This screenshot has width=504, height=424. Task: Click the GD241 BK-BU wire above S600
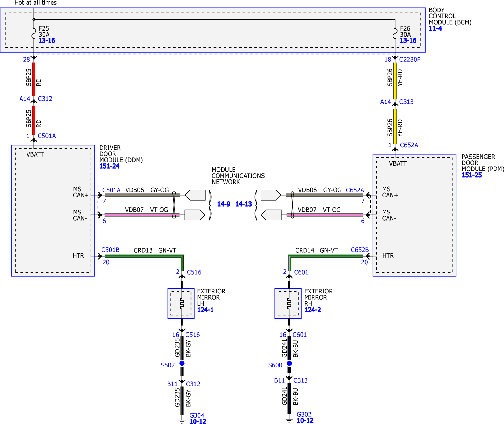pyautogui.click(x=289, y=348)
